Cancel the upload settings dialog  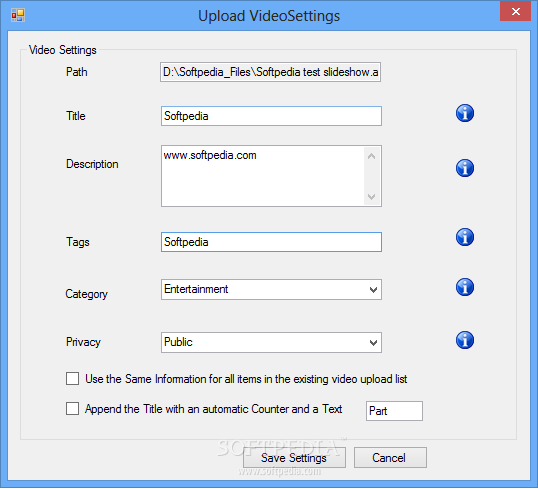(x=390, y=457)
